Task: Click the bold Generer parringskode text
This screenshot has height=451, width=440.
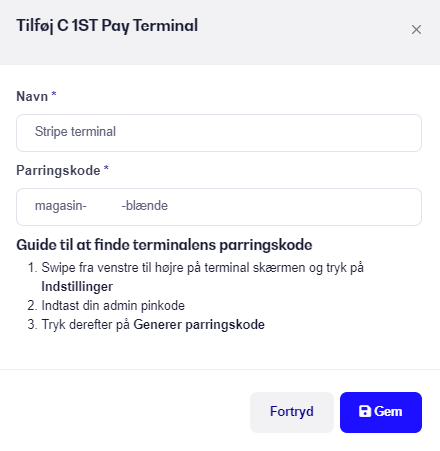Action: tap(199, 325)
